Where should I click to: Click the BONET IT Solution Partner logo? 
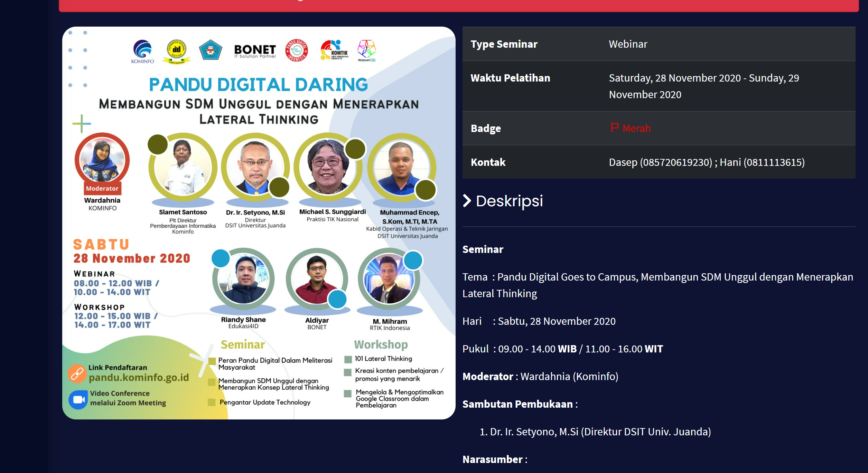pos(255,51)
